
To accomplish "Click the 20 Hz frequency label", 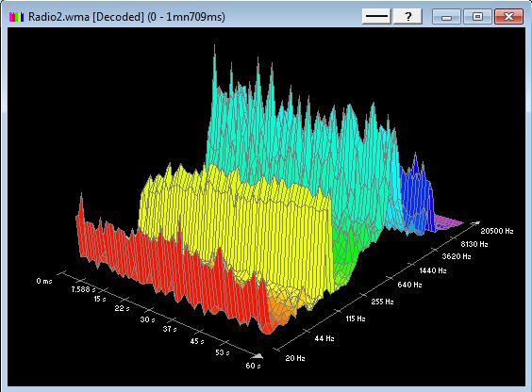I will [295, 358].
